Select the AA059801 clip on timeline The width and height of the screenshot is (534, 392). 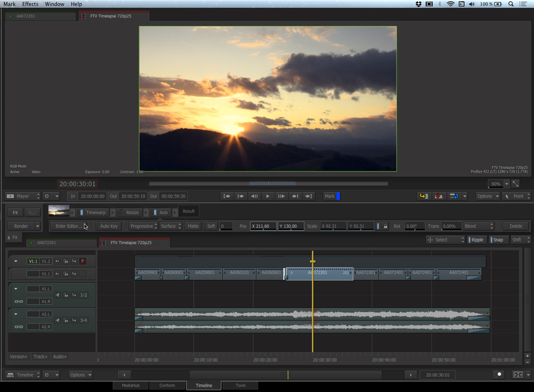205,272
